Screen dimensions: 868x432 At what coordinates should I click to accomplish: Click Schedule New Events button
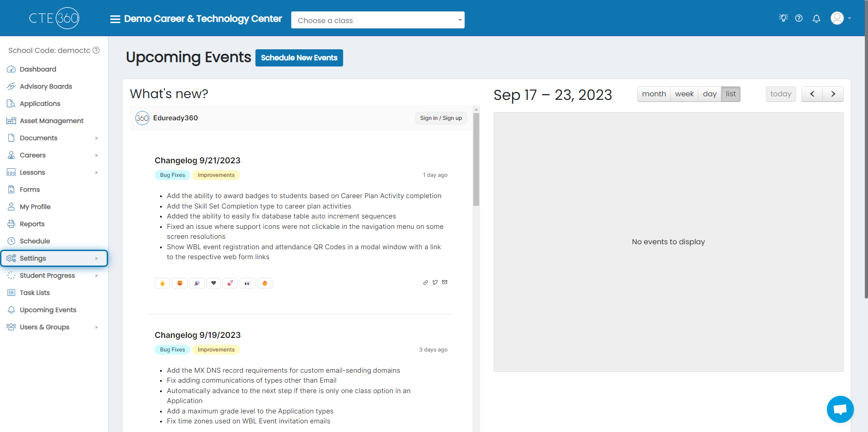pyautogui.click(x=299, y=58)
